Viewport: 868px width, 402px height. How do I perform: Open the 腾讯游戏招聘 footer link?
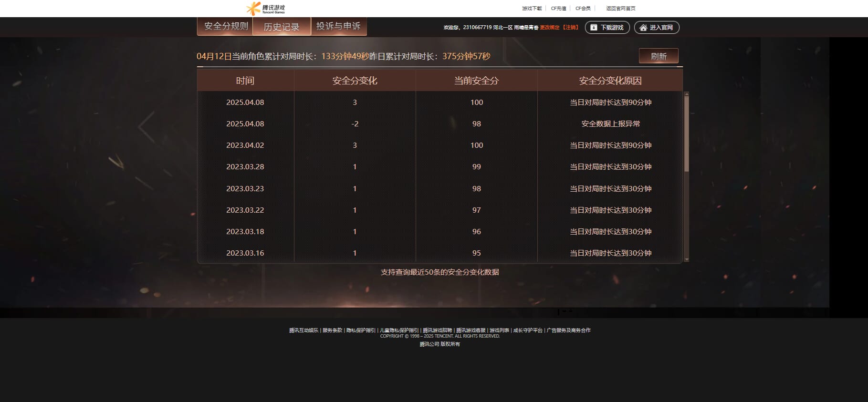pyautogui.click(x=437, y=330)
